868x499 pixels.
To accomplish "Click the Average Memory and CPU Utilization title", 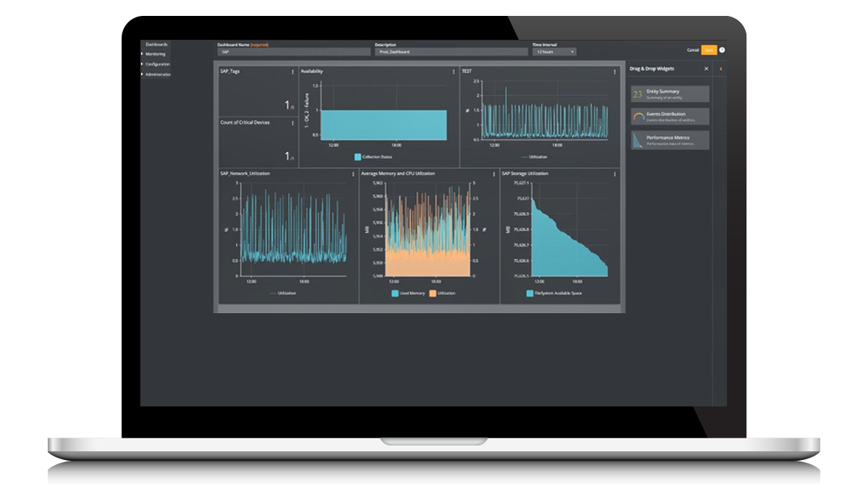I will pos(399,174).
